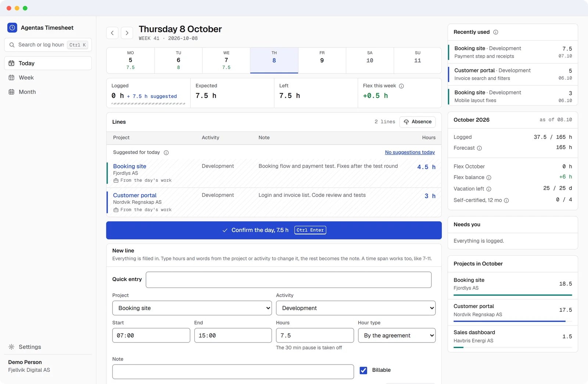Screen dimensions: 588x384
Task: Show Flex this week info tooltip
Action: tap(401, 86)
